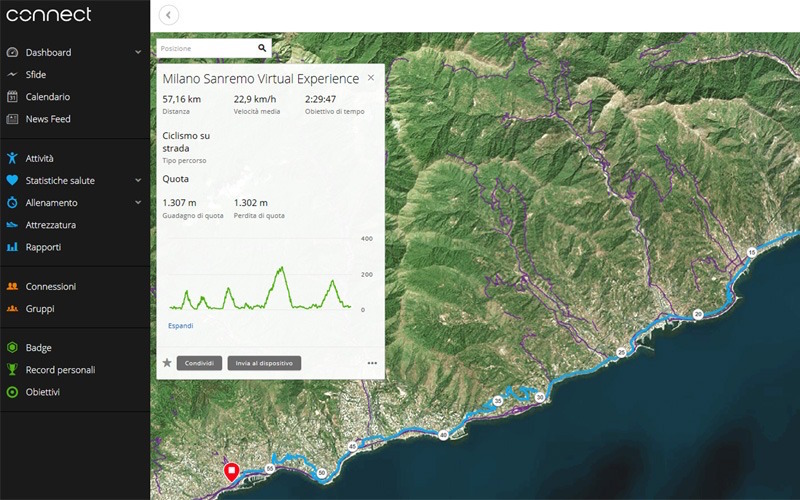Screen dimensions: 800x500
Task: Close the Milano Sanremo course panel
Action: 371,78
